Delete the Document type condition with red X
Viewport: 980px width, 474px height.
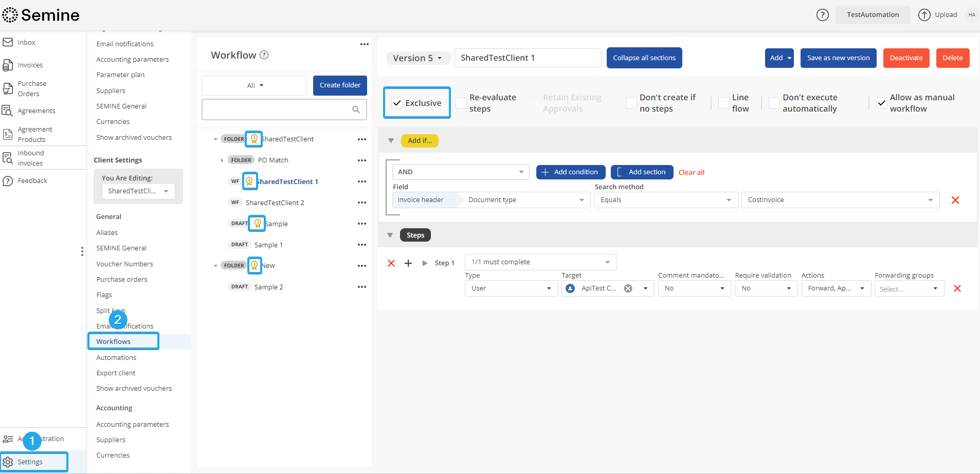click(x=955, y=200)
